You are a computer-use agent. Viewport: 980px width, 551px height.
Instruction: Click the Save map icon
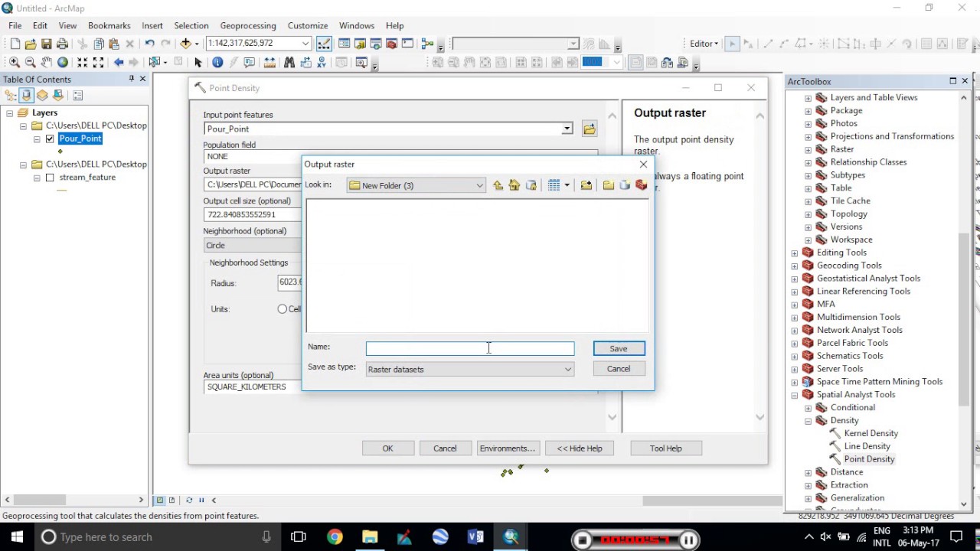coord(47,44)
